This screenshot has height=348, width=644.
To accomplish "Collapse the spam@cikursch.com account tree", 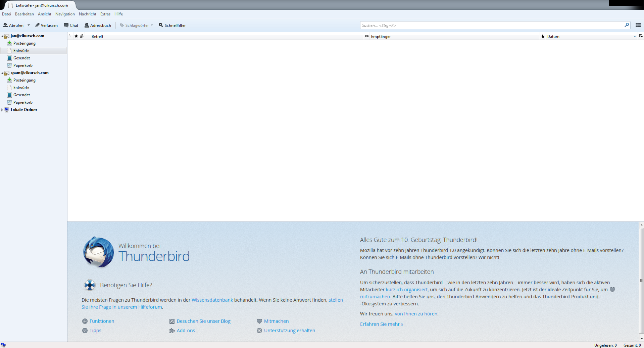I will click(x=2, y=73).
